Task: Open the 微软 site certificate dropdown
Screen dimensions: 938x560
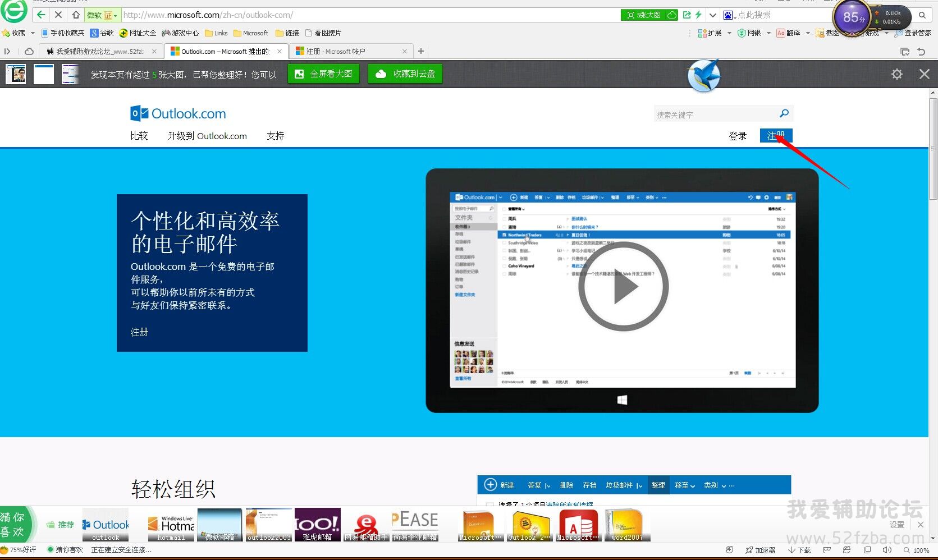Action: click(102, 15)
